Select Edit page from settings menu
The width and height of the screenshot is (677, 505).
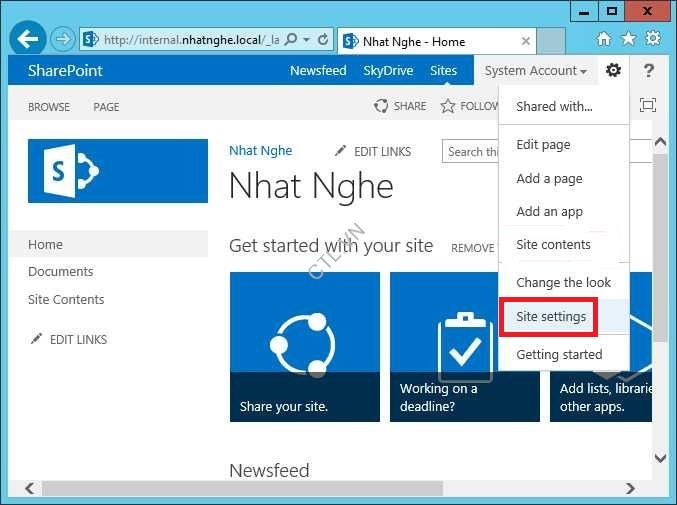coord(564,144)
